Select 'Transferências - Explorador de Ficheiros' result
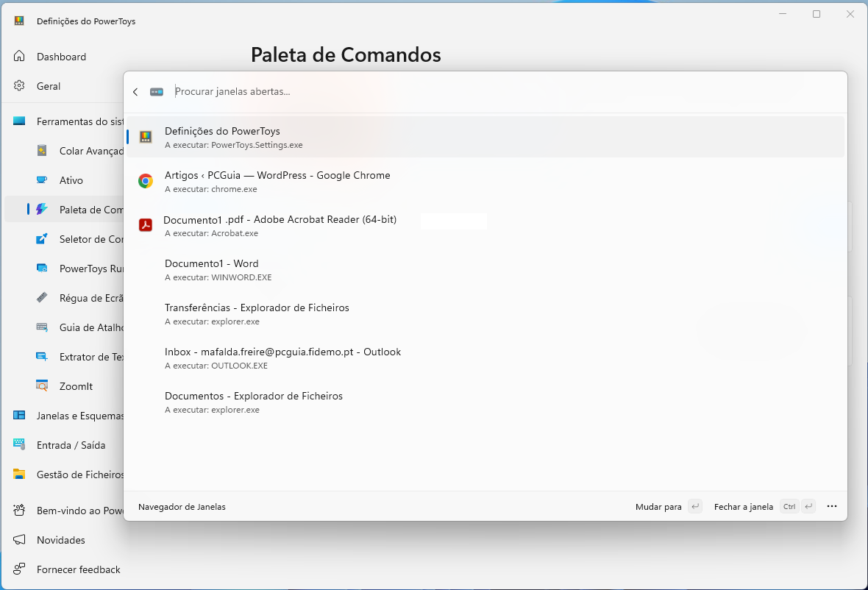Screen dimensions: 868x590 pos(485,314)
